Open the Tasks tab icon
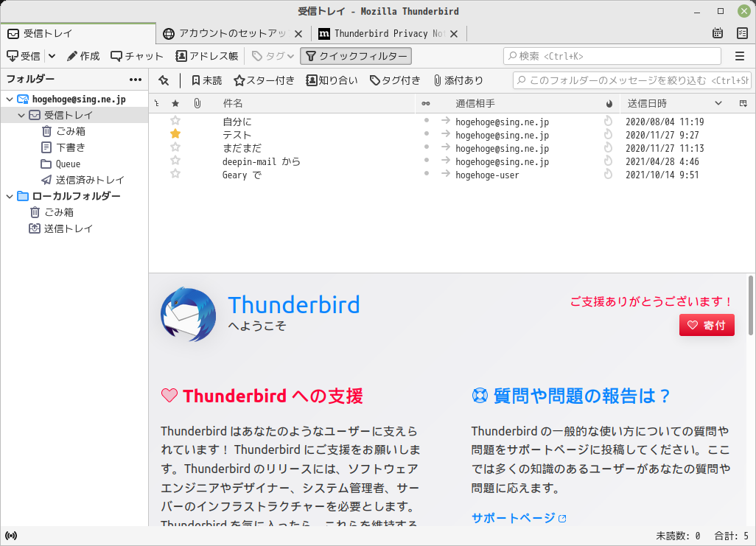756x546 pixels. click(742, 33)
